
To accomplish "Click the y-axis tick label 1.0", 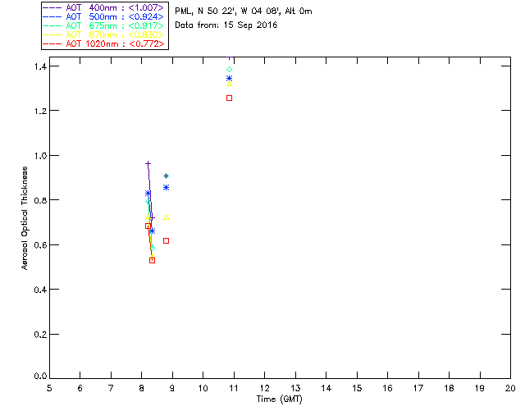I will (x=40, y=156).
